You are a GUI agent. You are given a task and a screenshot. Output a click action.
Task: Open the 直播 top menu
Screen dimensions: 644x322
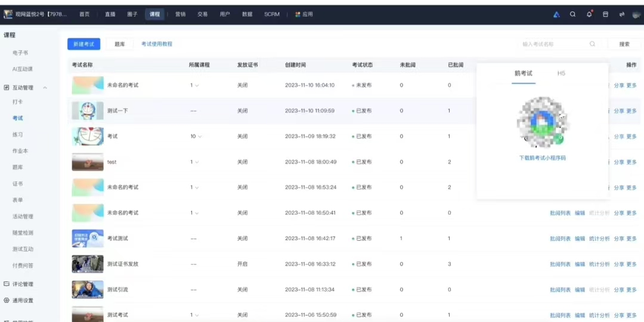[x=110, y=14]
